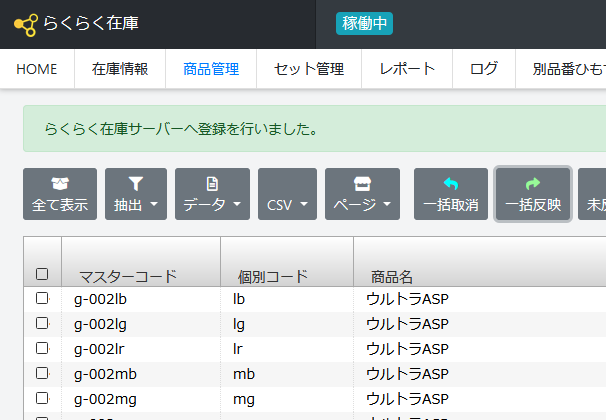This screenshot has height=420, width=606.
Task: Click the 一括取消 button label
Action: (451, 205)
